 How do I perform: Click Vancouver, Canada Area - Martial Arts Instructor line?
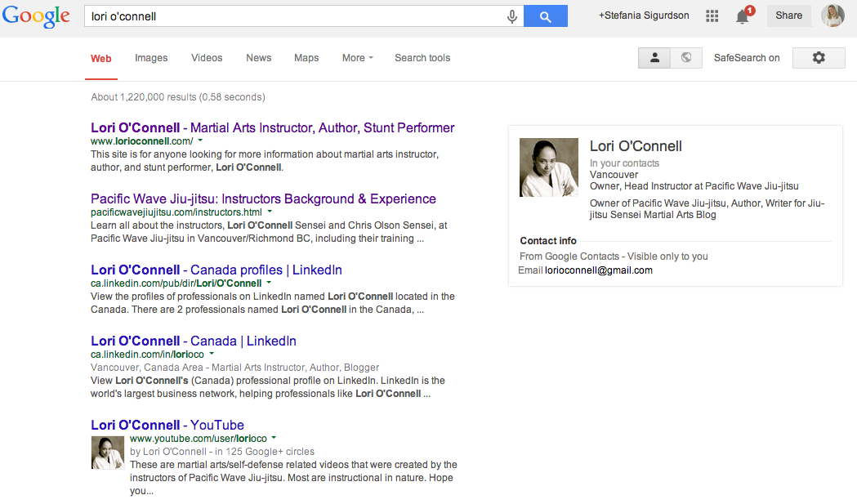click(235, 368)
